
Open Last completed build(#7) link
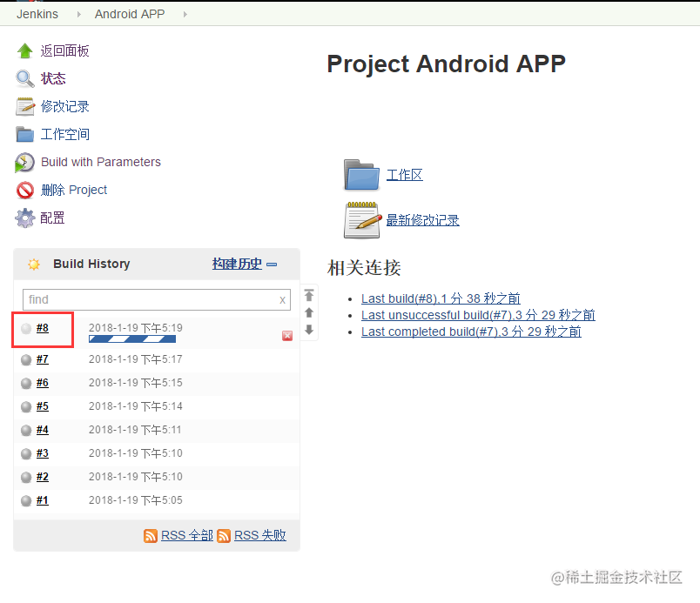[471, 332]
